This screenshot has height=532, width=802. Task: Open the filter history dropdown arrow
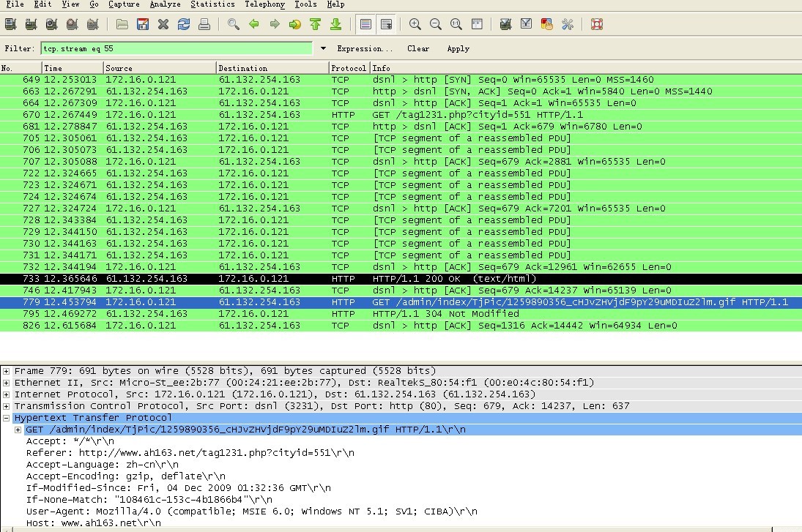tap(323, 49)
